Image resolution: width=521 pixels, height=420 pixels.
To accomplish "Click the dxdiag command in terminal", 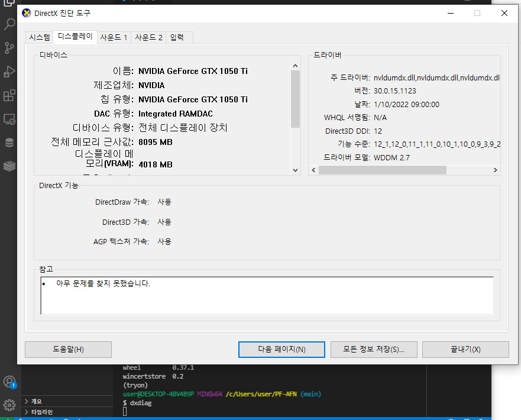I will [x=141, y=403].
